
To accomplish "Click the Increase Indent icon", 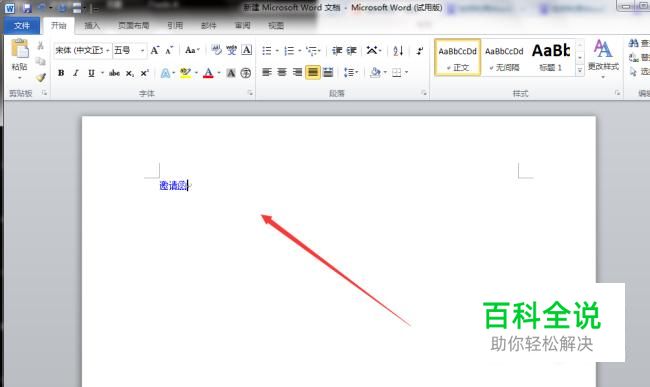I will click(352, 51).
